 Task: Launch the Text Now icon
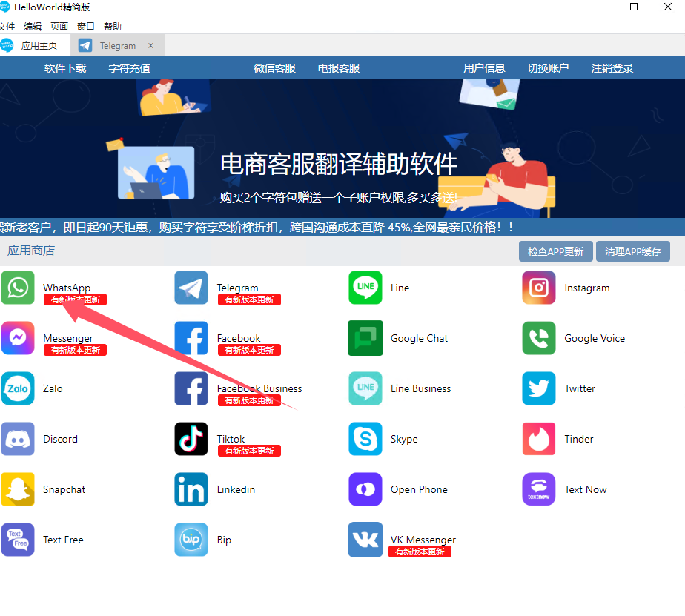(x=539, y=489)
